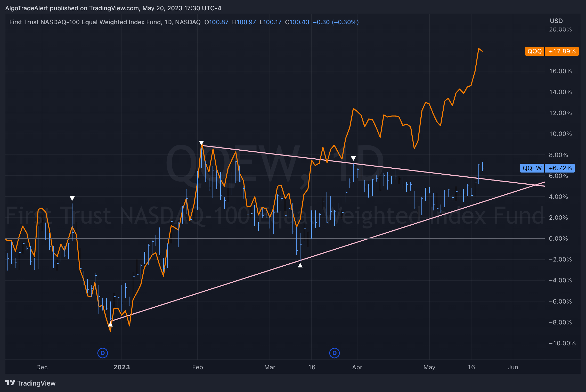The width and height of the screenshot is (586, 392).
Task: Click the up-triangle marker at the late December low
Action: tap(110, 324)
